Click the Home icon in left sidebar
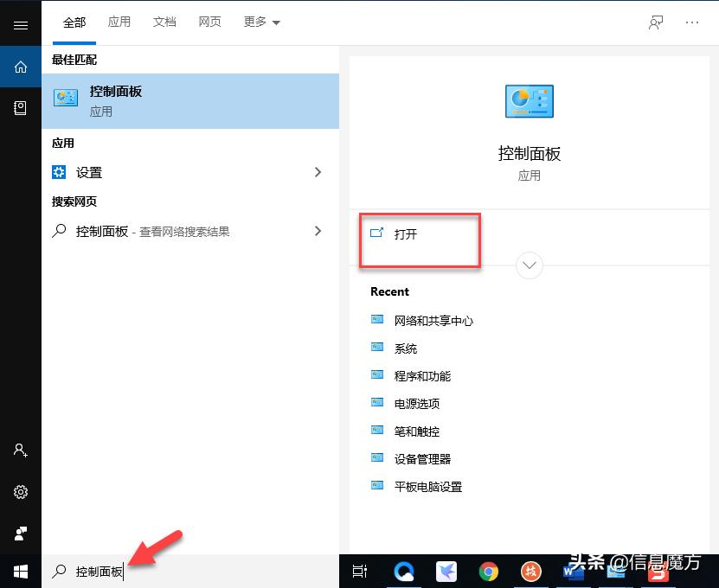 click(21, 67)
